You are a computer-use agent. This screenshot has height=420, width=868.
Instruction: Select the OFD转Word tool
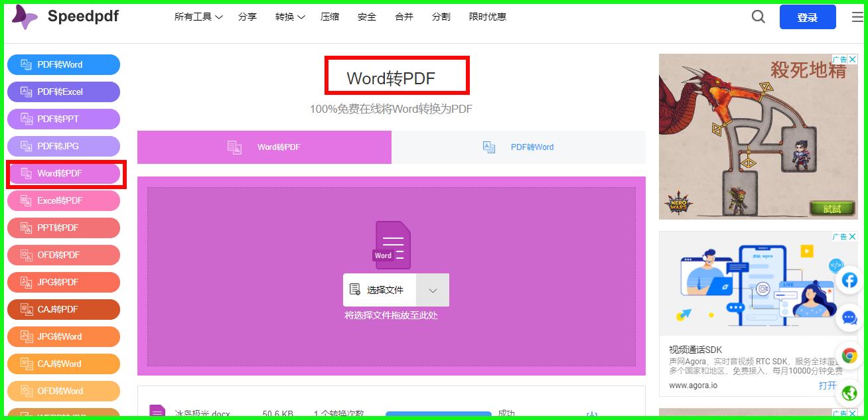(64, 391)
